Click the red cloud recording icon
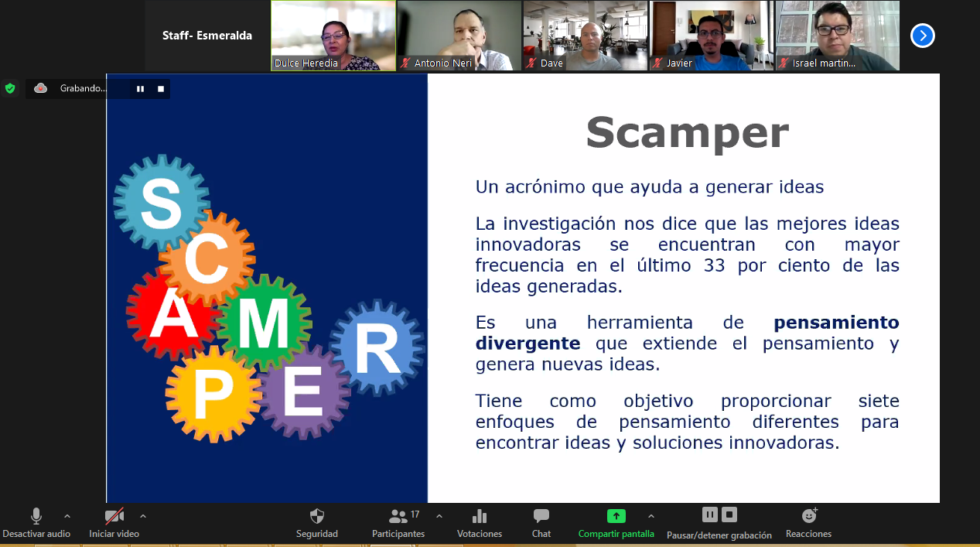Screen dimensions: 980x547 [x=41, y=88]
